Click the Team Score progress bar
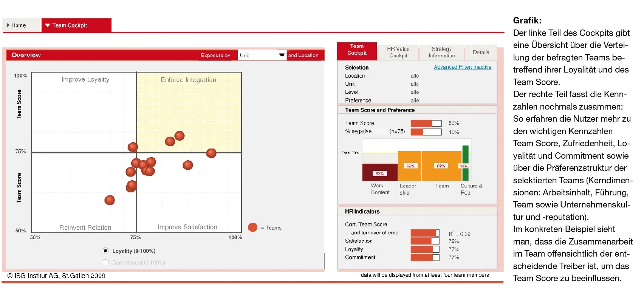644x291 pixels. (x=426, y=123)
